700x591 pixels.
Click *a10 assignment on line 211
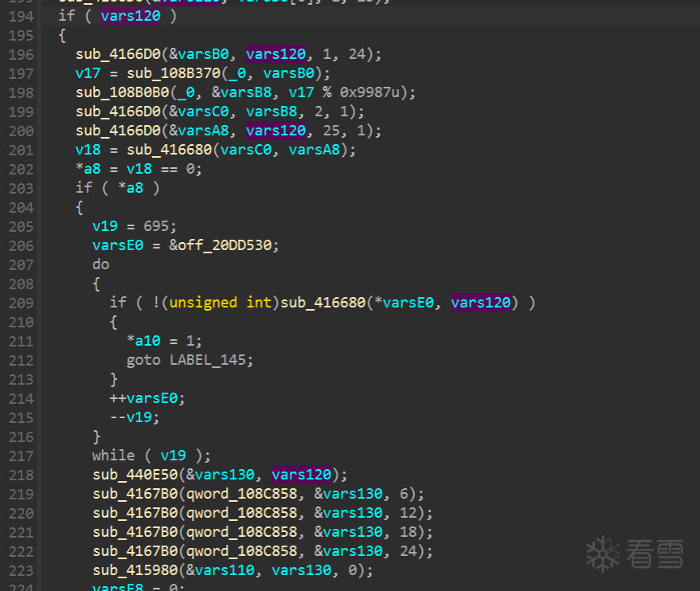(143, 341)
